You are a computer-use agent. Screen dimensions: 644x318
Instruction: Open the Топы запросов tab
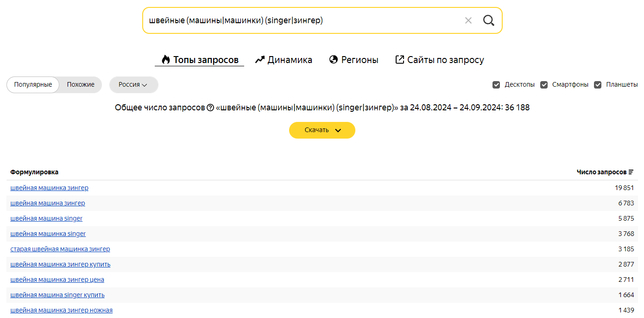(199, 60)
